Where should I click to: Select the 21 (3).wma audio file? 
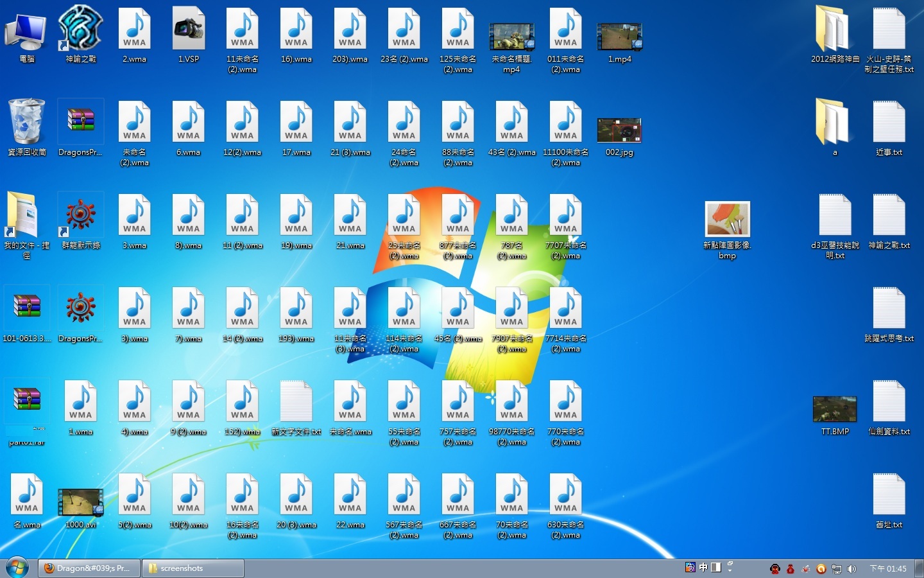coord(350,128)
